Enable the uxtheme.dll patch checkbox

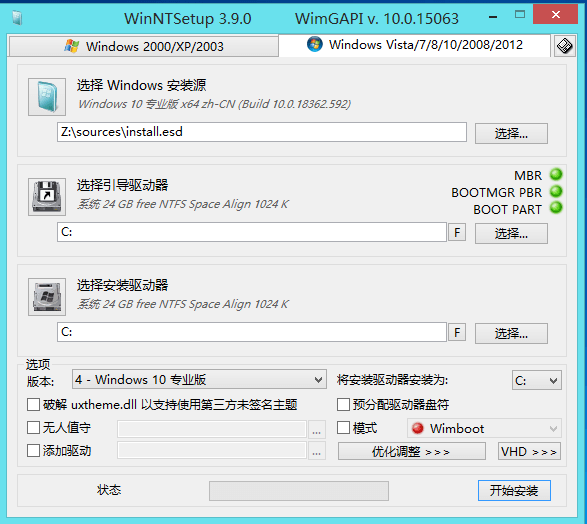33,405
